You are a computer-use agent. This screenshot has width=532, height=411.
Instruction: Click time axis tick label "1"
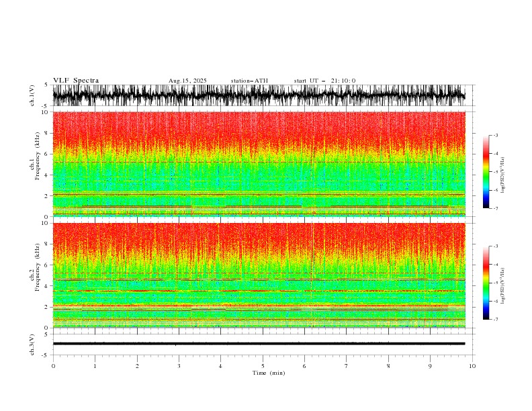(95, 366)
